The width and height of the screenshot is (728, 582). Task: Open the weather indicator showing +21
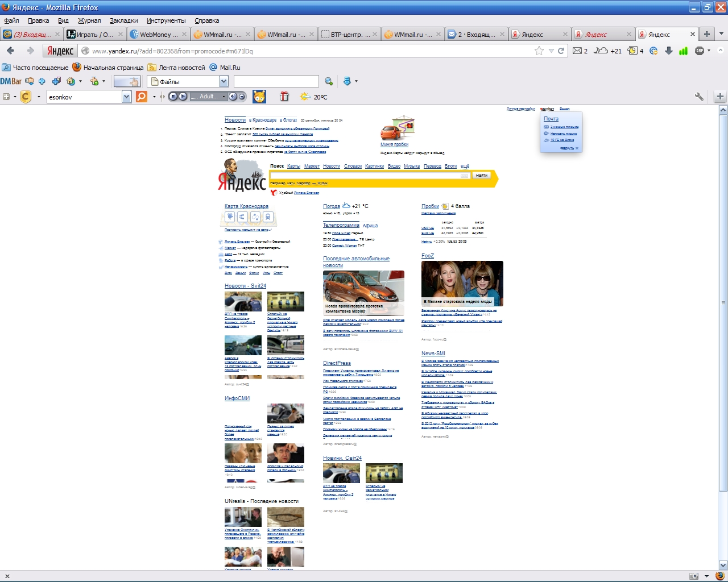[x=607, y=51]
